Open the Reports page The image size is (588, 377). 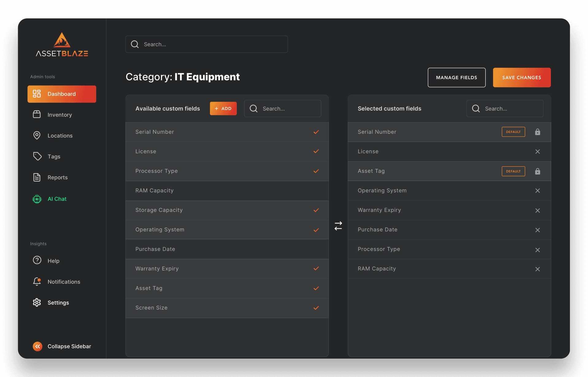(62, 177)
